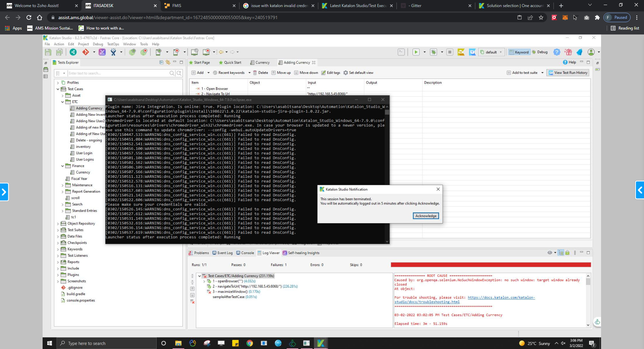Click Move up button

click(281, 73)
